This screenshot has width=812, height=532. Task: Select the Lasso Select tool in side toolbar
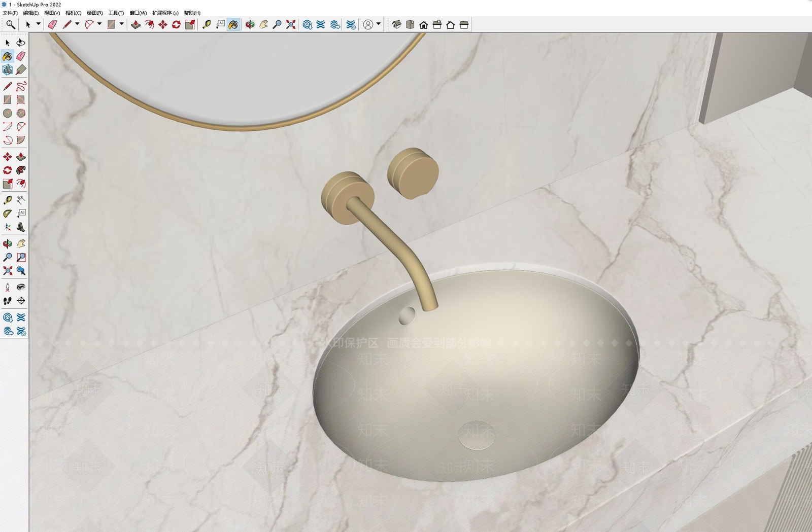pos(21,43)
